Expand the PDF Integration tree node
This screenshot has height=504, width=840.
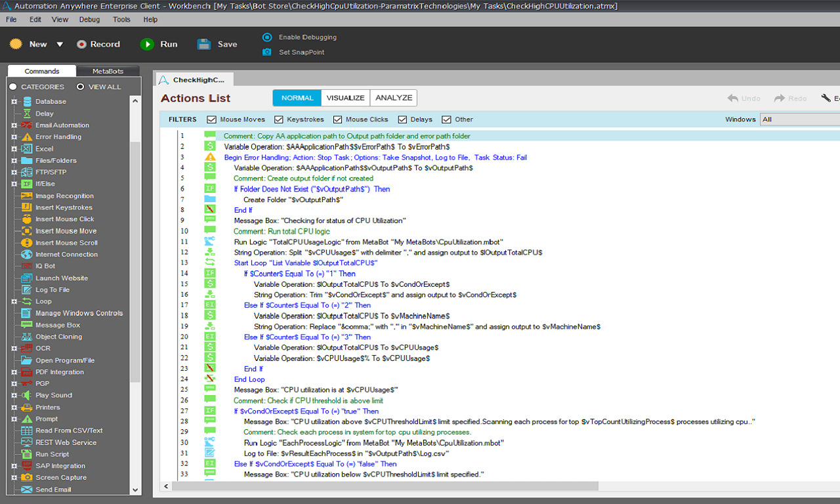coord(14,372)
